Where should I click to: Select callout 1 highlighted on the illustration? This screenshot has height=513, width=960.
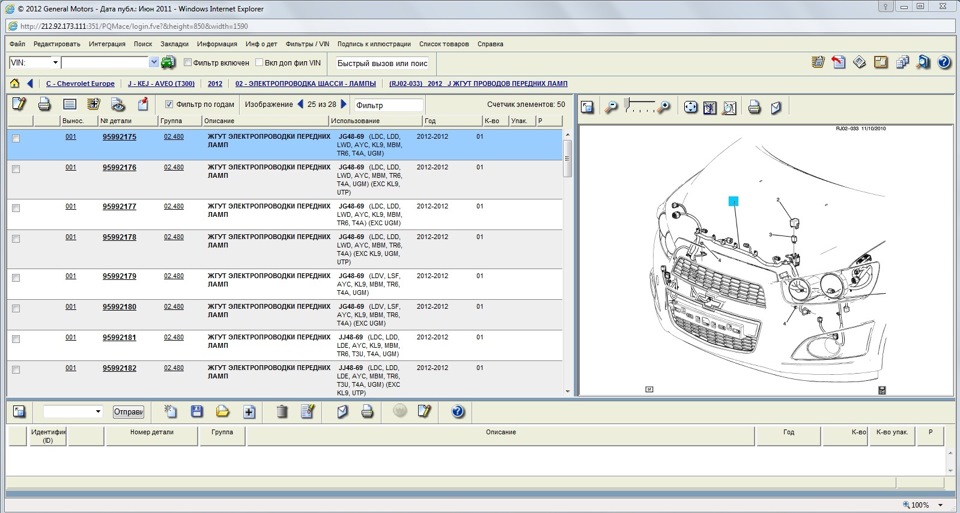(733, 201)
